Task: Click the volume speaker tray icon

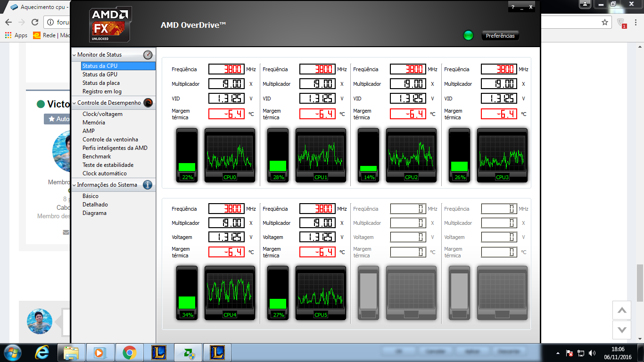Action: coord(592,353)
